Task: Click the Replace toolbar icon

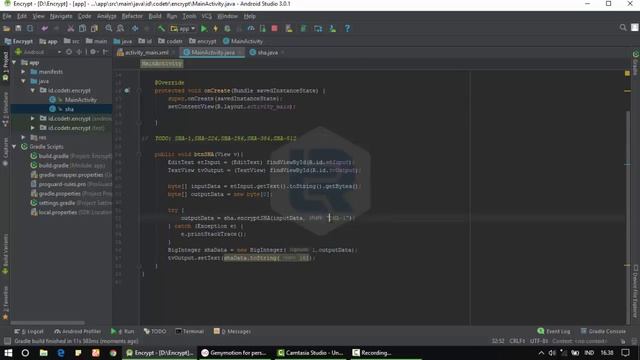Action: pyautogui.click(x=120, y=29)
